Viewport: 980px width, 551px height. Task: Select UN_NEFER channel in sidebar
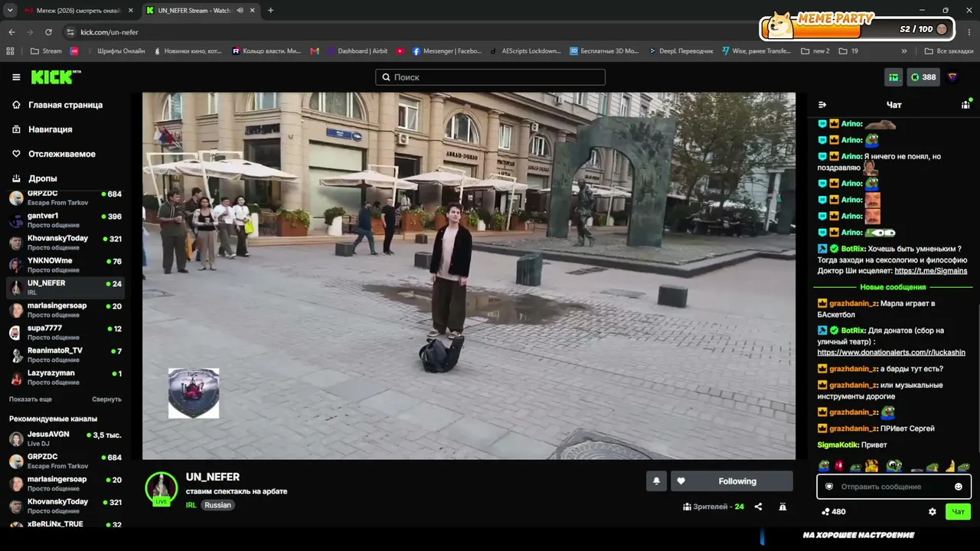point(65,288)
